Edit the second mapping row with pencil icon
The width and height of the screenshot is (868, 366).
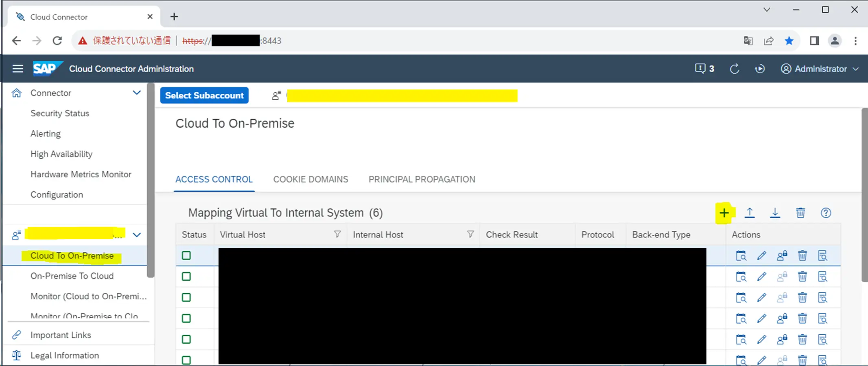coord(761,277)
